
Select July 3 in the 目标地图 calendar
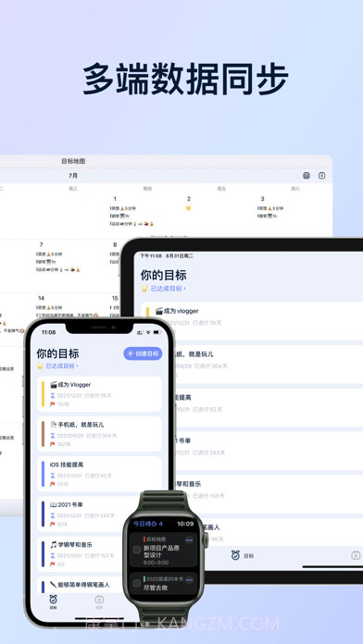[x=262, y=199]
